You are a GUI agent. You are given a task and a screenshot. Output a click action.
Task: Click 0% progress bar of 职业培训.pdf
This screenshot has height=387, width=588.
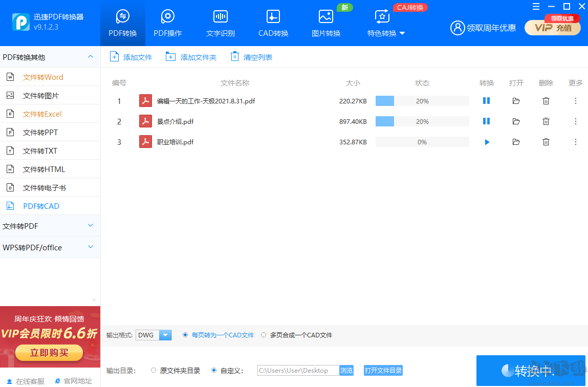(x=422, y=142)
